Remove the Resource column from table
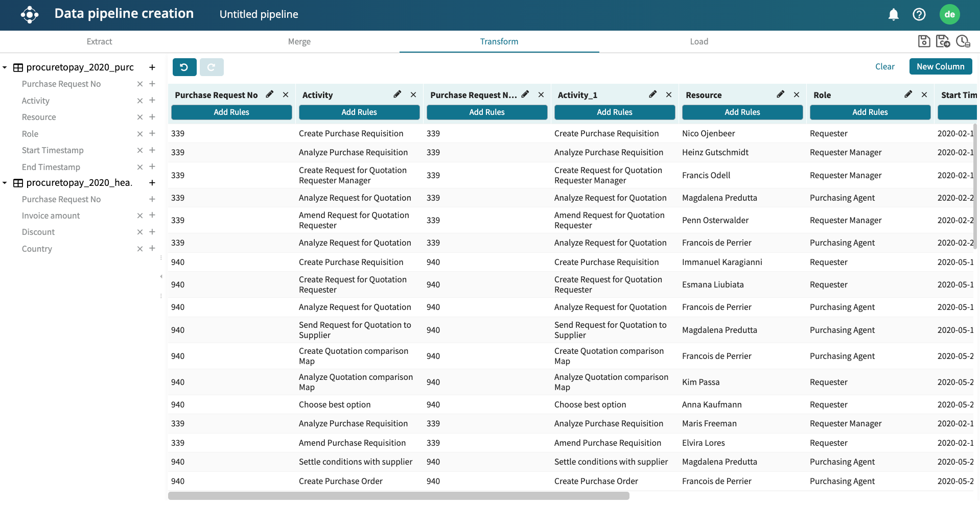The width and height of the screenshot is (980, 505). tap(796, 94)
